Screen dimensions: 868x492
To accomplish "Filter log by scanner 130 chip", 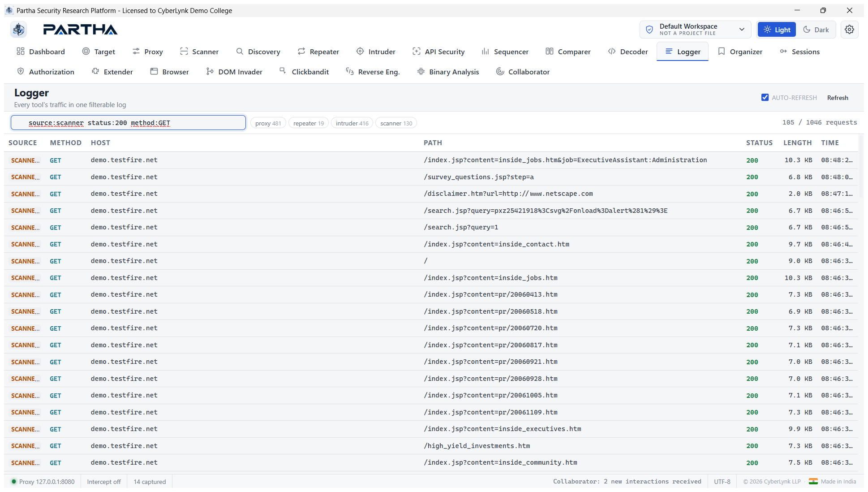I will (396, 123).
